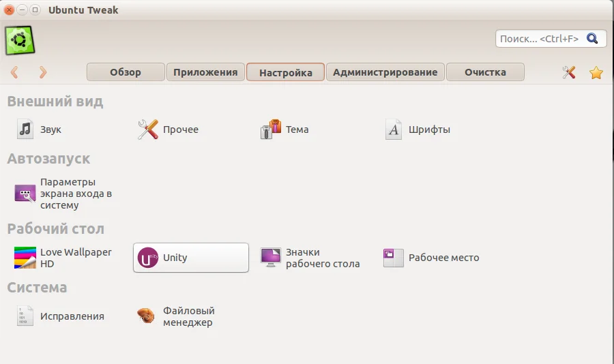
Task: Open Шрифты fonts icon
Action: [394, 129]
